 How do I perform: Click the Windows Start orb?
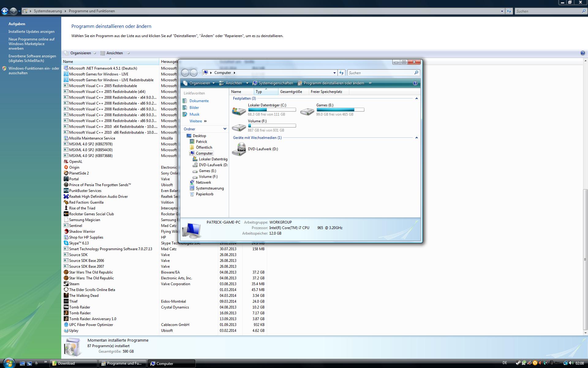point(8,363)
